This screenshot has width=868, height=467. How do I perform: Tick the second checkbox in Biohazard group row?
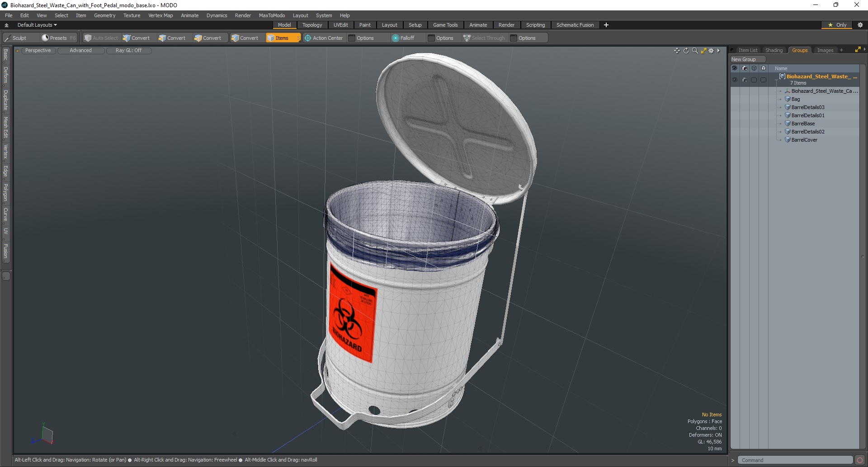(764, 80)
